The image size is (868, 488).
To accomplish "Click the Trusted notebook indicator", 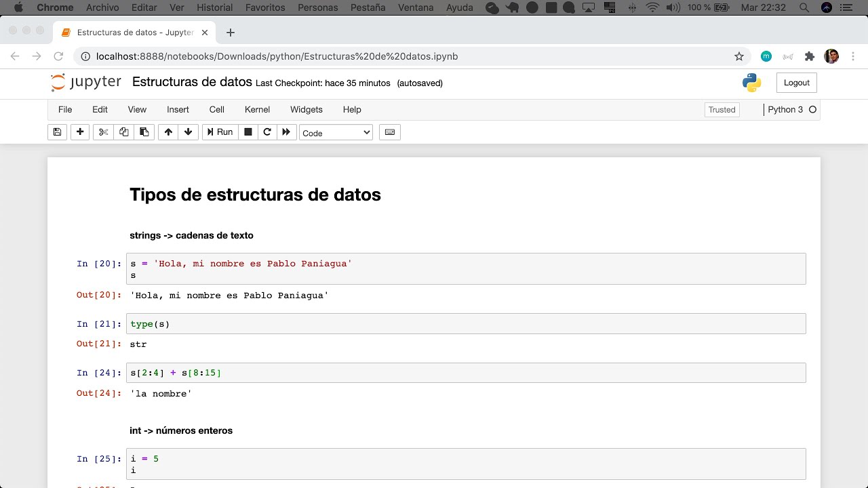I will coord(722,110).
